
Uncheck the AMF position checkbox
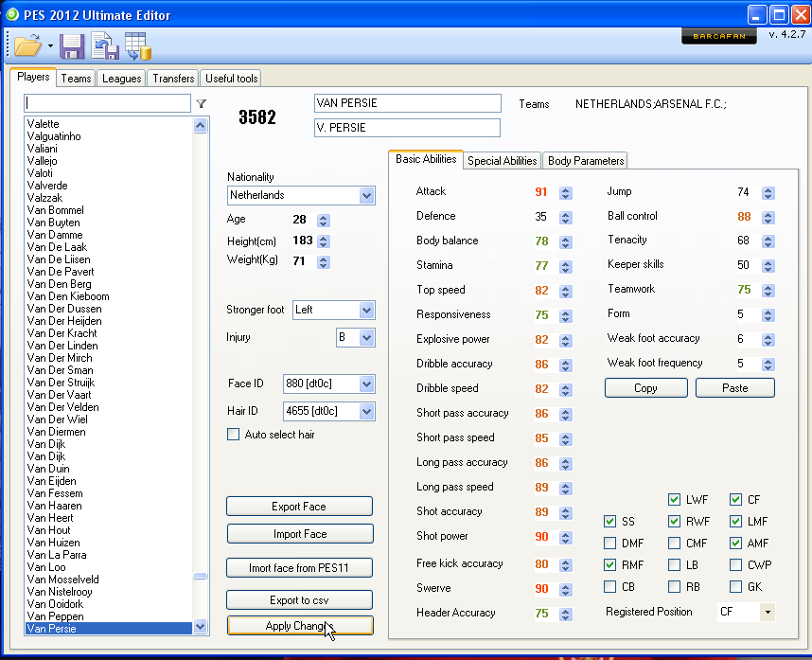pos(735,543)
